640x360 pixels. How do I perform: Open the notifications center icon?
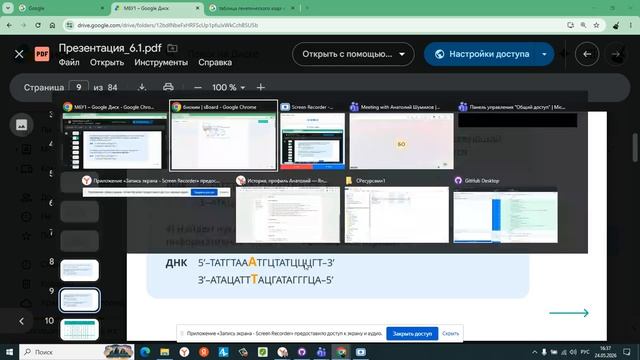point(627,352)
